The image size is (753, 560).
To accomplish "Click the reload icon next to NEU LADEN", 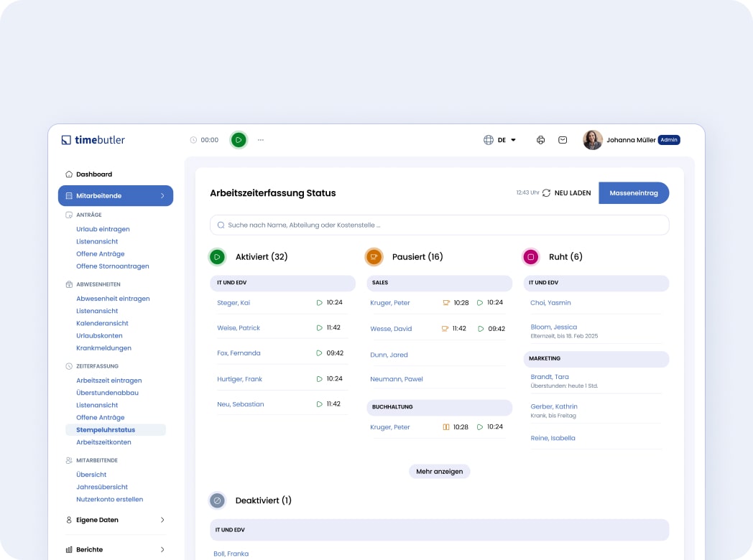I will pyautogui.click(x=547, y=193).
